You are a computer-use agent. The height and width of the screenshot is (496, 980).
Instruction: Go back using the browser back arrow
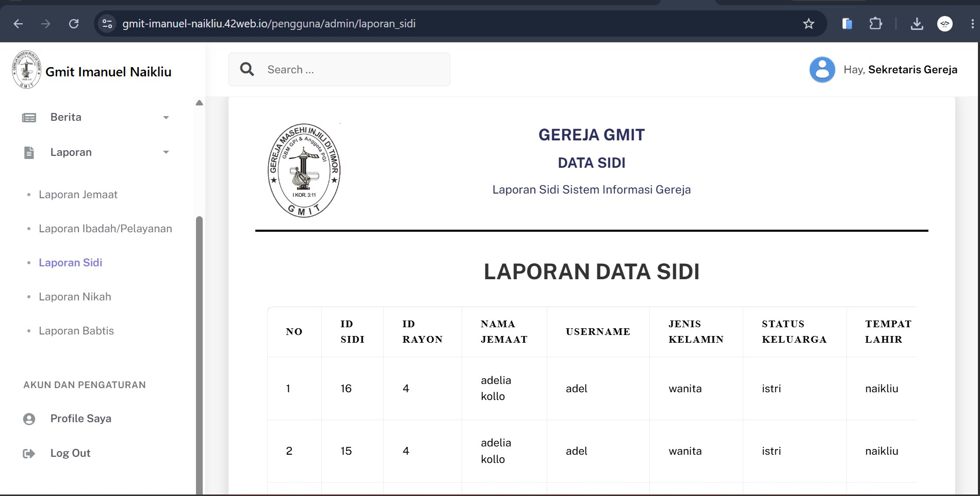tap(18, 24)
